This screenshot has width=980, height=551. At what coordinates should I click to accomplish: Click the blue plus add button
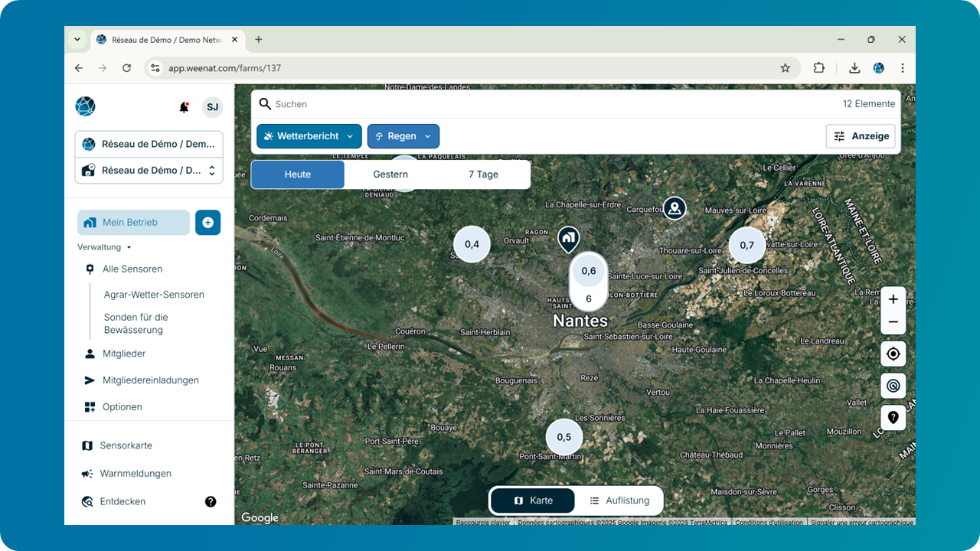(x=207, y=223)
